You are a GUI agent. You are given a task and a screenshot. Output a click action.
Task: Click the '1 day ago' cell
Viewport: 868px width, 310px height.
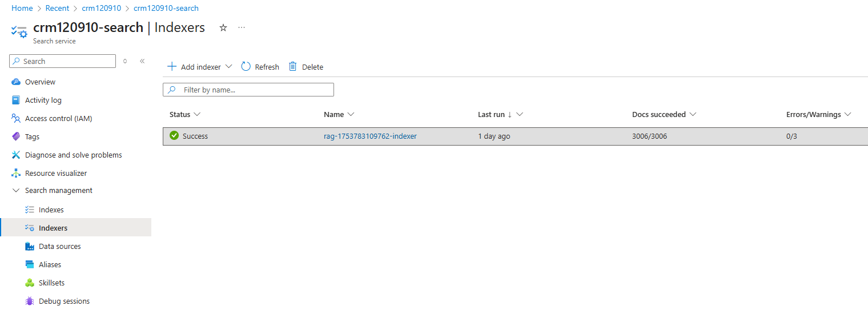[x=494, y=136]
